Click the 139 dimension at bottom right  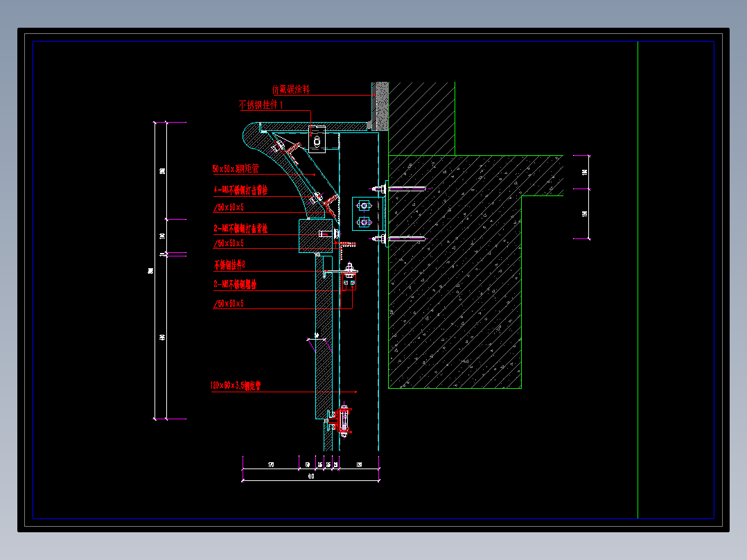pos(359,464)
